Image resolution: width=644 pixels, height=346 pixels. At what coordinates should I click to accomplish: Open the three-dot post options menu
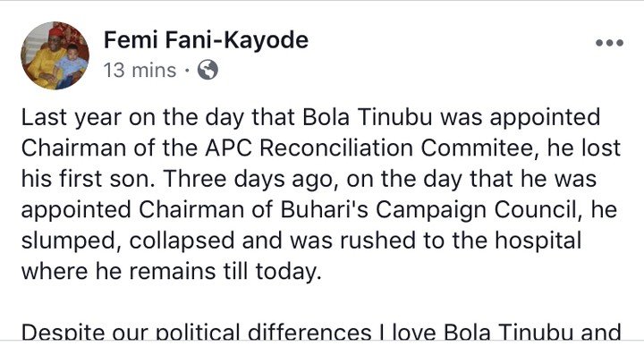point(610,43)
